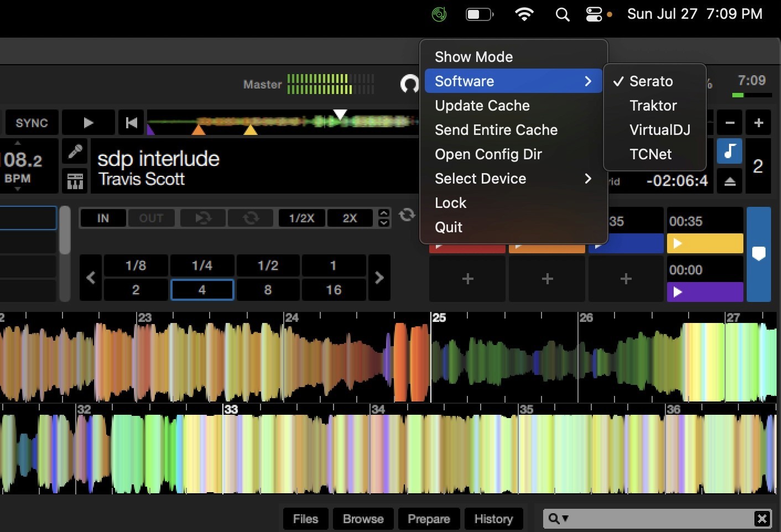Select 1/4 beat auto loop
This screenshot has width=781, height=532.
point(202,265)
